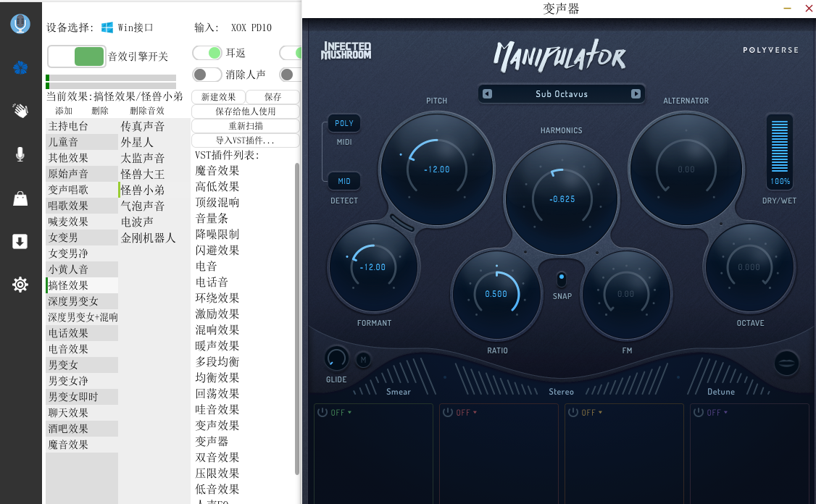
Task: Toggle the MID detect button
Action: tap(344, 181)
